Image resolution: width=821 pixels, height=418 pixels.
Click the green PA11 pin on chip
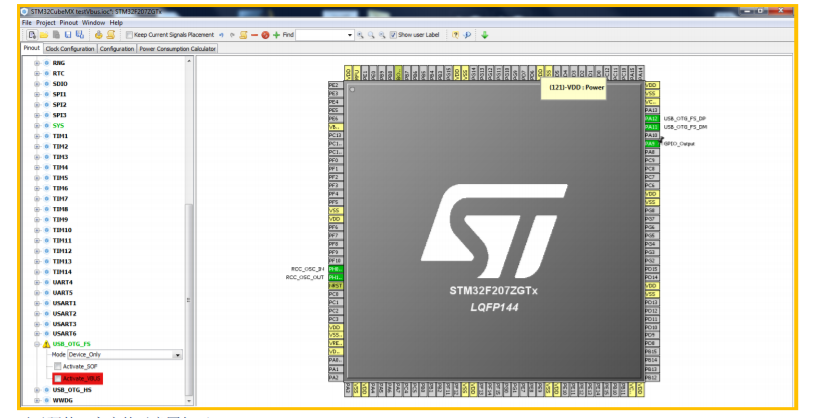click(x=651, y=127)
